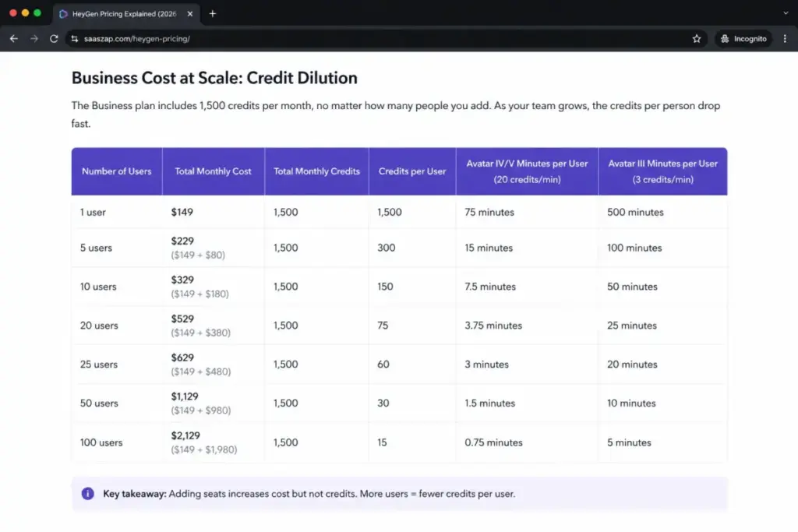The image size is (798, 532).
Task: Select the '25 users' row label
Action: click(x=99, y=365)
